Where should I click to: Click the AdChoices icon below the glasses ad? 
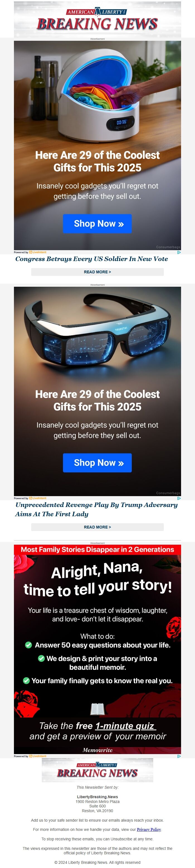click(179, 498)
